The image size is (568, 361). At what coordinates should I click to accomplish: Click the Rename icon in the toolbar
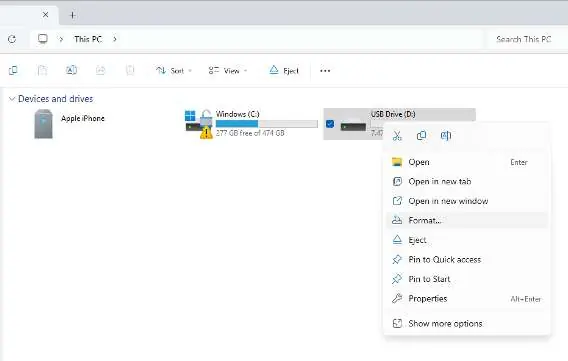[x=71, y=70]
